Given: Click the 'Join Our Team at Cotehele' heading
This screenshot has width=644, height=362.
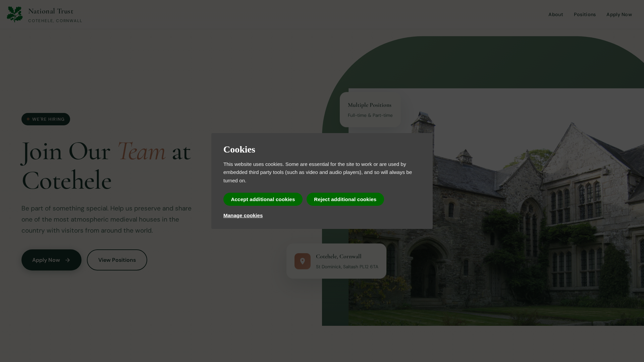Looking at the screenshot, I should click(106, 166).
